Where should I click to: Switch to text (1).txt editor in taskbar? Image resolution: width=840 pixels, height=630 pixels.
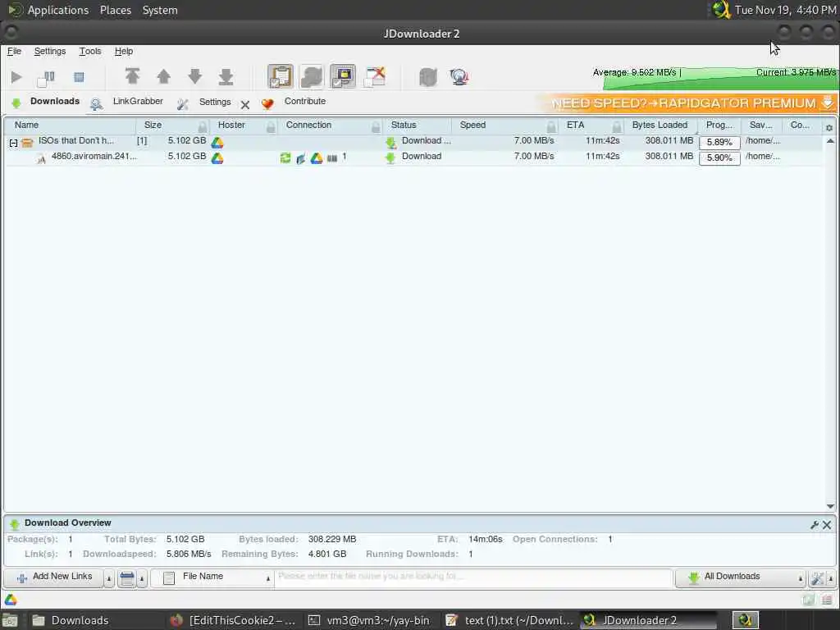(x=509, y=620)
